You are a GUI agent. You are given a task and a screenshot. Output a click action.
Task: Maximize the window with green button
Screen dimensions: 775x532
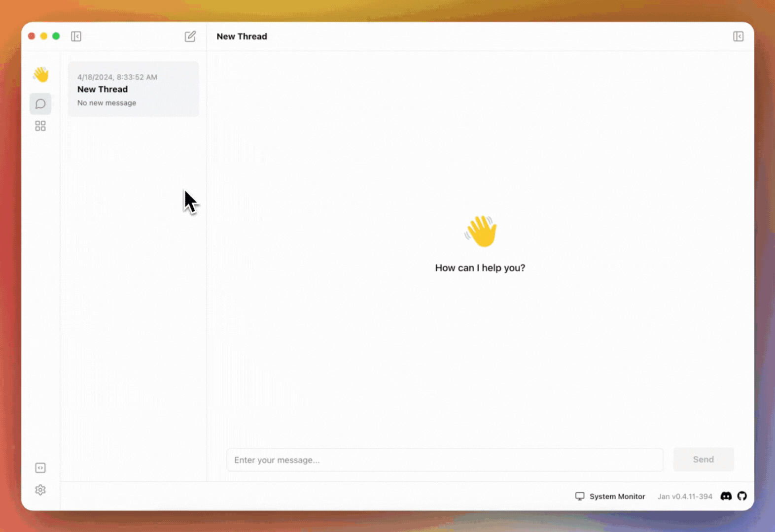(56, 36)
